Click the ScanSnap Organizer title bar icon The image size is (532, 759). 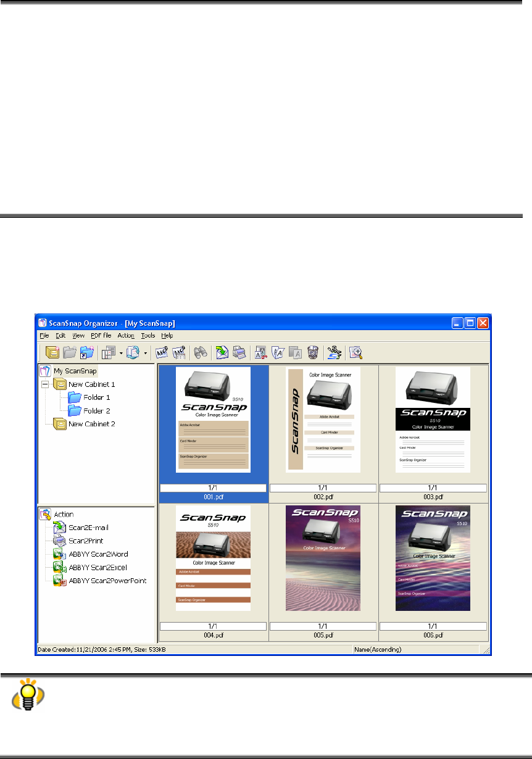[x=41, y=323]
